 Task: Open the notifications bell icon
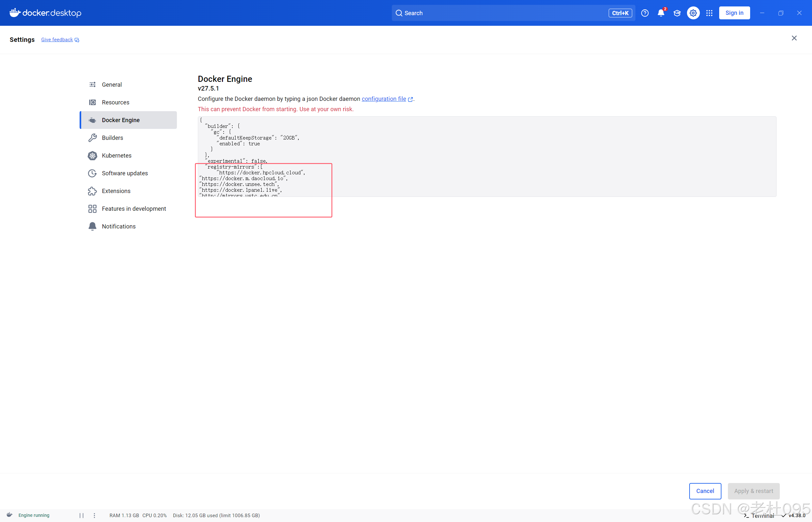661,13
